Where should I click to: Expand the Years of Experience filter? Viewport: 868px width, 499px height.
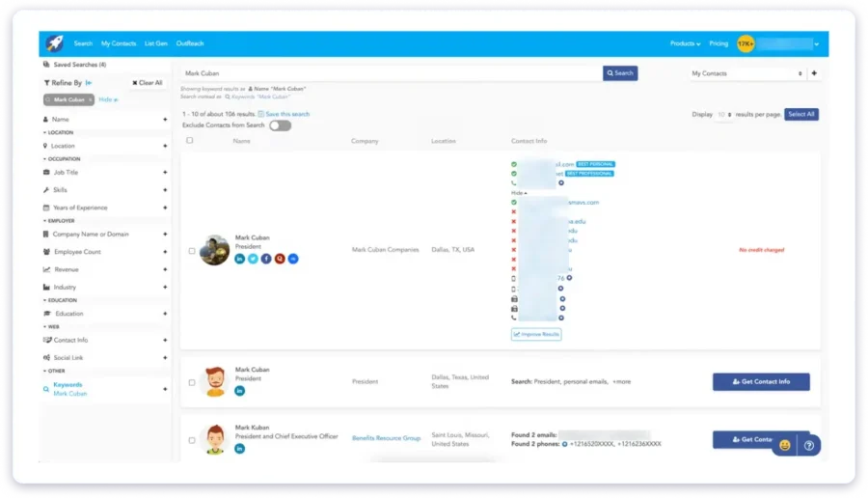tap(165, 208)
